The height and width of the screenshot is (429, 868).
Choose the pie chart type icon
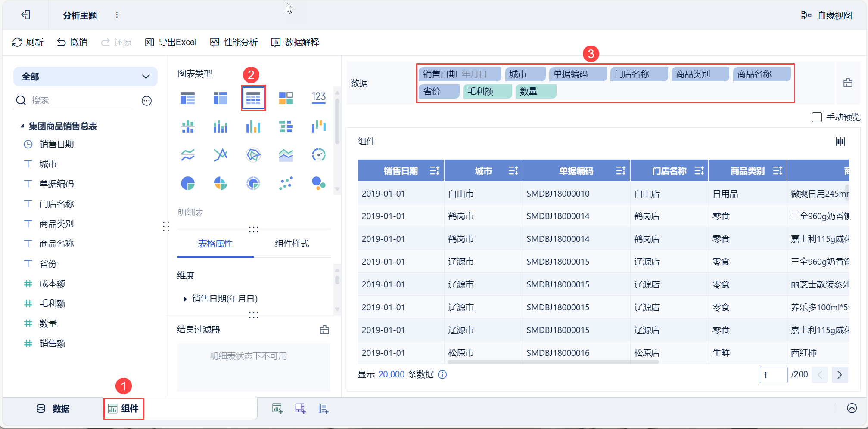tap(188, 183)
